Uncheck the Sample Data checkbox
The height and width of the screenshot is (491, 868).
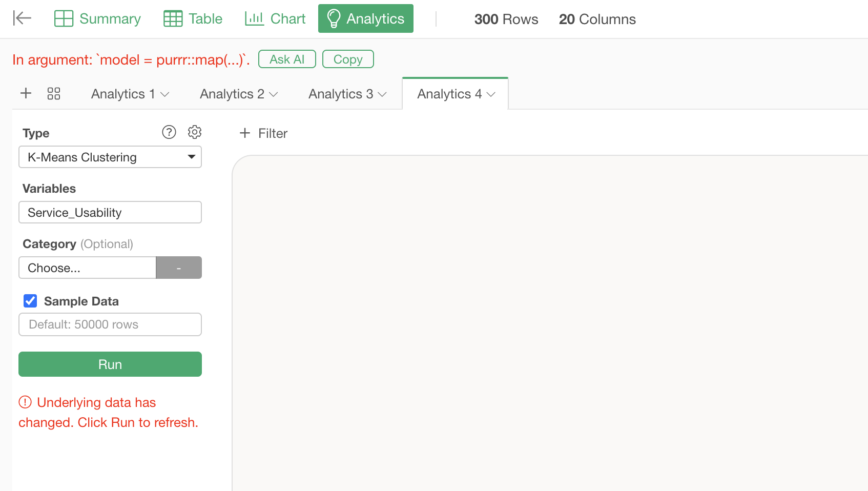(x=31, y=301)
